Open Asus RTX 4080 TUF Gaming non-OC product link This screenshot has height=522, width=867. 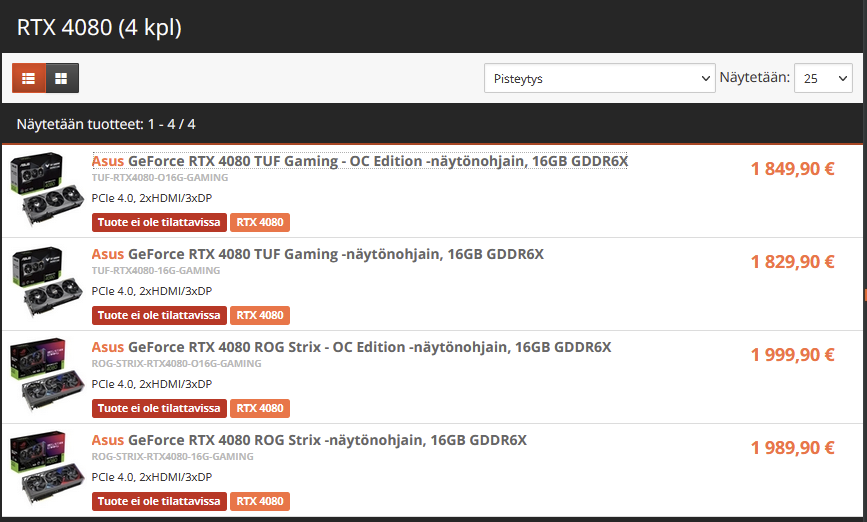(317, 254)
